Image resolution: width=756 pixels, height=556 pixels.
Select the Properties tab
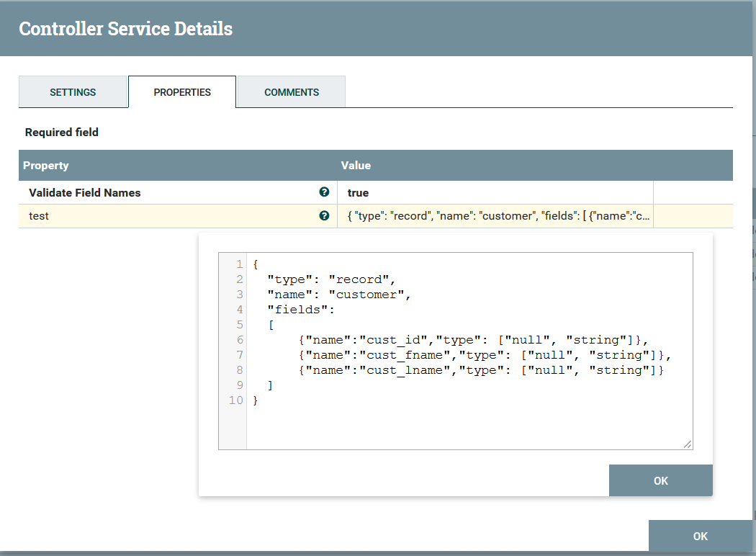click(x=182, y=92)
